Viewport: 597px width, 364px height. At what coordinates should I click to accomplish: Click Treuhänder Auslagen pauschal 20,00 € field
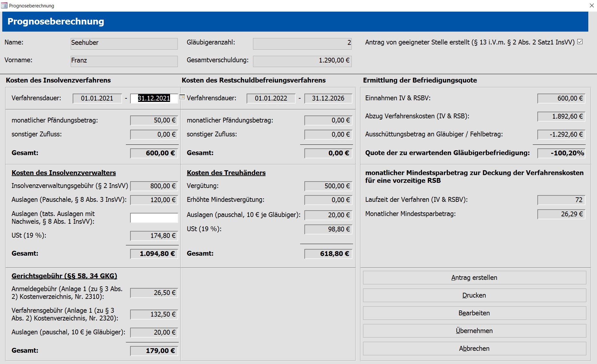pos(328,215)
